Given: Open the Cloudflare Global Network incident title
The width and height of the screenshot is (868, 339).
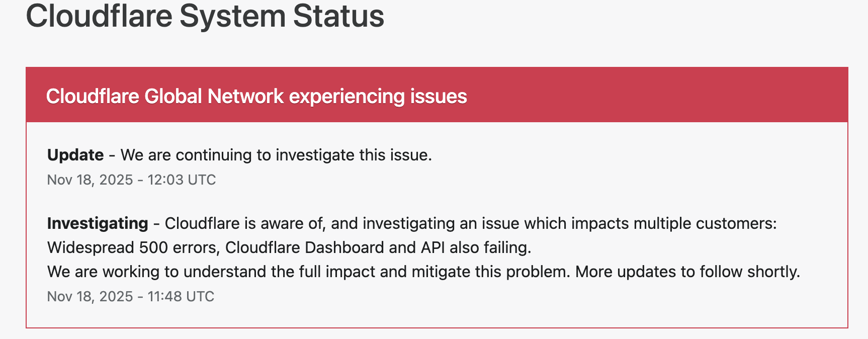Looking at the screenshot, I should coord(256,96).
